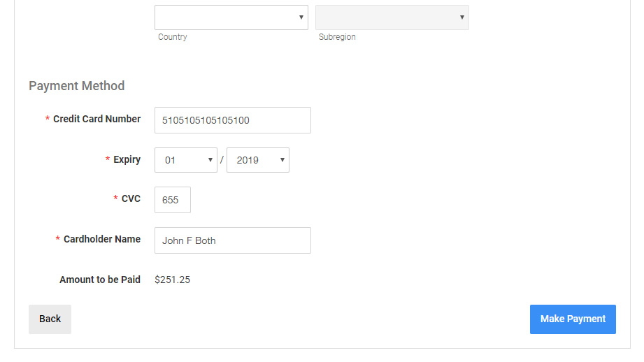Click the Payment Method section heading
The height and width of the screenshot is (362, 644).
(x=76, y=86)
